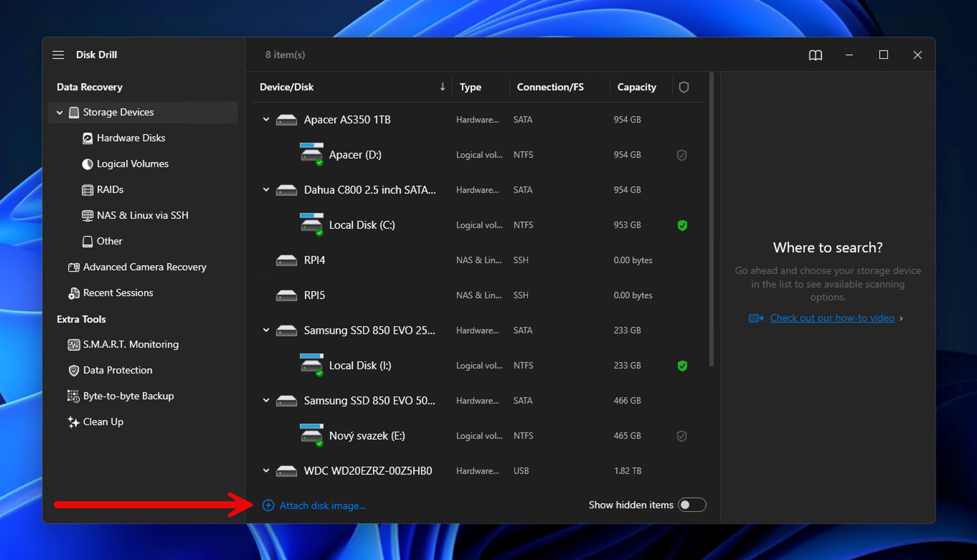The height and width of the screenshot is (560, 977).
Task: Click the open book help icon
Action: tap(815, 55)
